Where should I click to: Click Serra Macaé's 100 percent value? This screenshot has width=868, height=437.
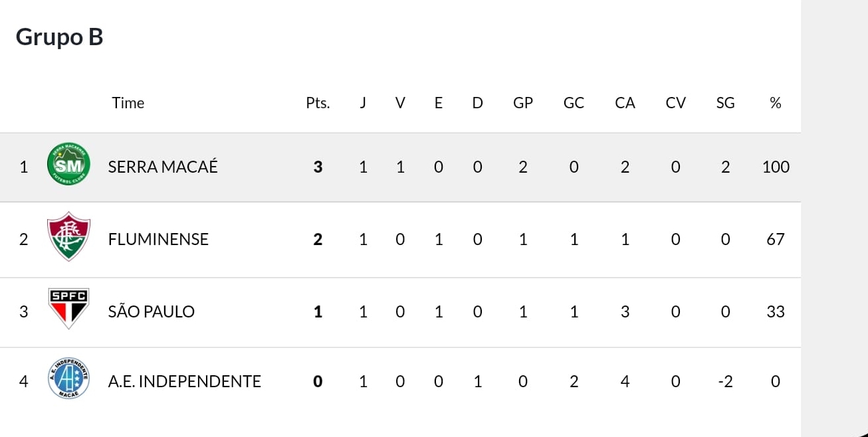tap(776, 167)
